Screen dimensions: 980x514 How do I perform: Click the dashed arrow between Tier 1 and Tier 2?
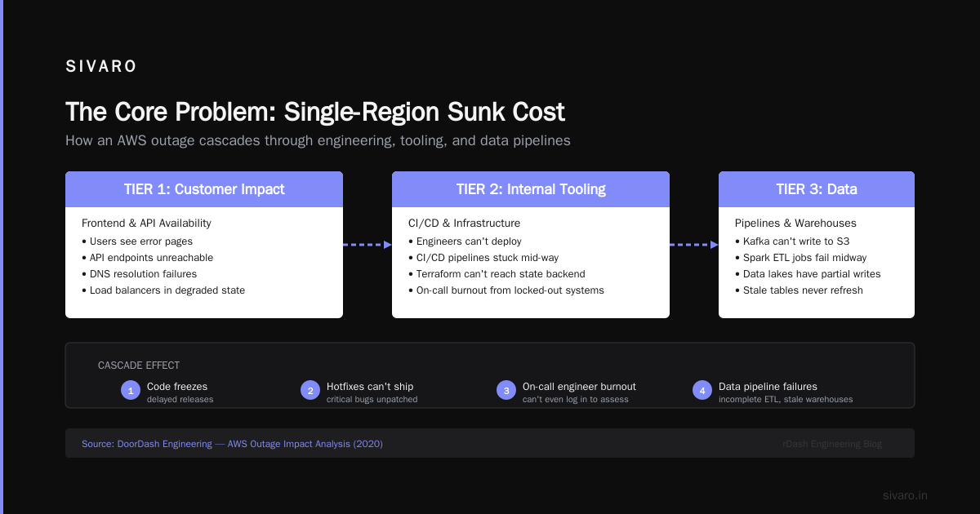[367, 244]
